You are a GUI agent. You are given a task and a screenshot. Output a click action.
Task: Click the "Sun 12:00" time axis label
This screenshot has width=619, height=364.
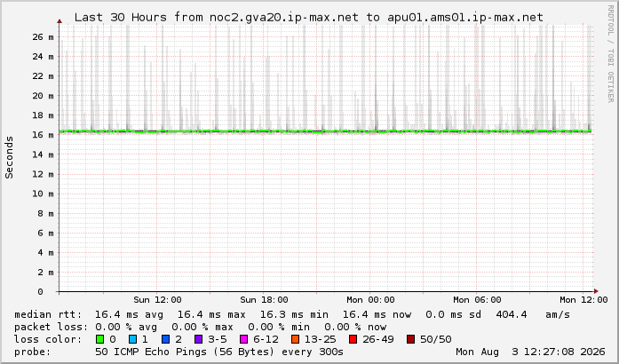click(x=157, y=300)
